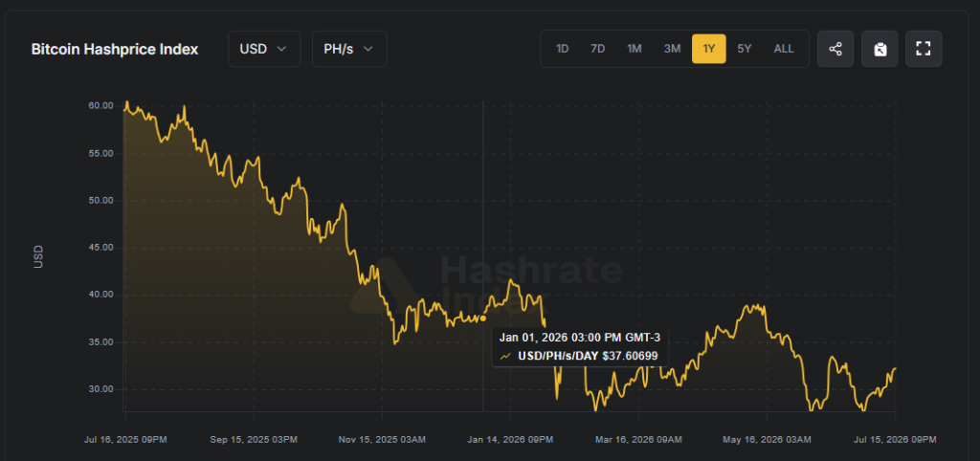The image size is (980, 461).
Task: Click x-axis label Nov 15, 2025 03AM
Action: (x=382, y=440)
